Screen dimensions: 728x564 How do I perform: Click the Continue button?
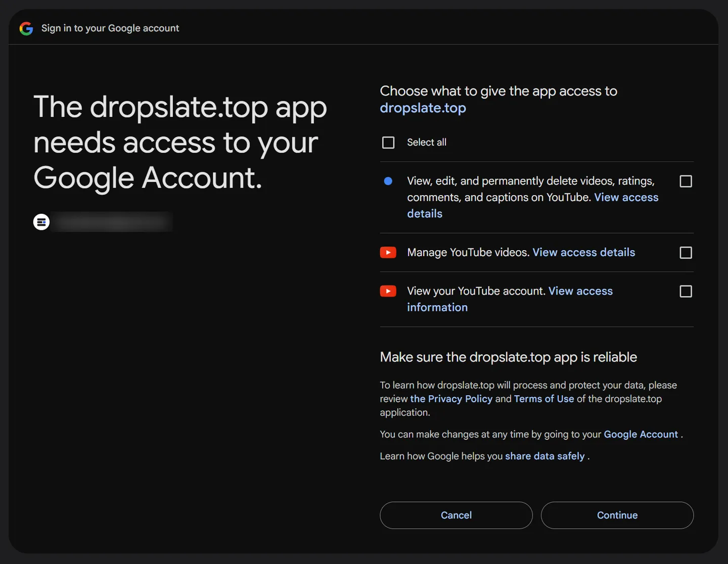617,515
